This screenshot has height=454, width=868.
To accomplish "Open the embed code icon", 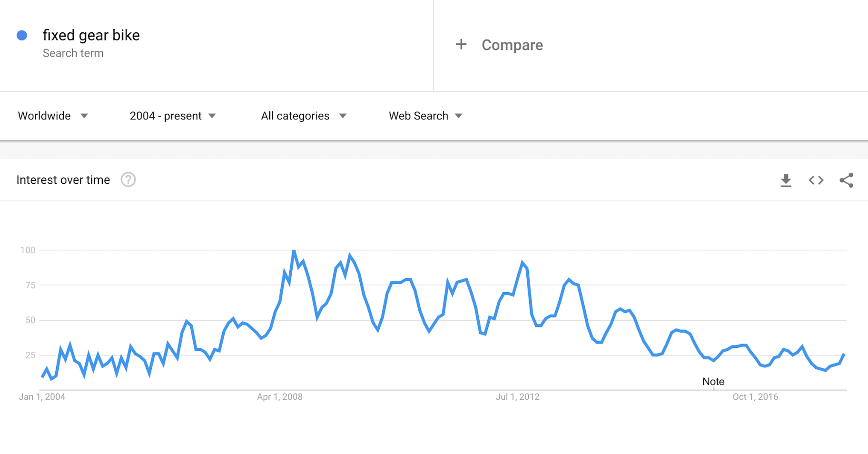I will pos(816,180).
